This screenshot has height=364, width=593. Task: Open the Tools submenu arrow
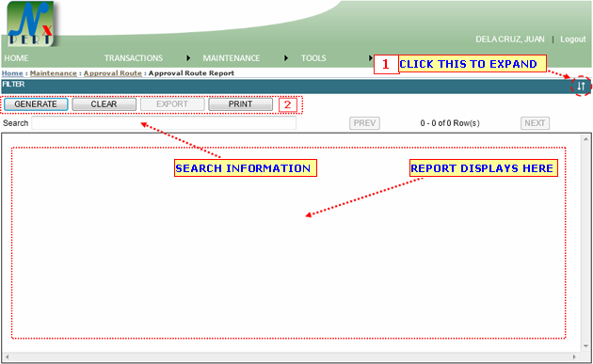tap(371, 58)
